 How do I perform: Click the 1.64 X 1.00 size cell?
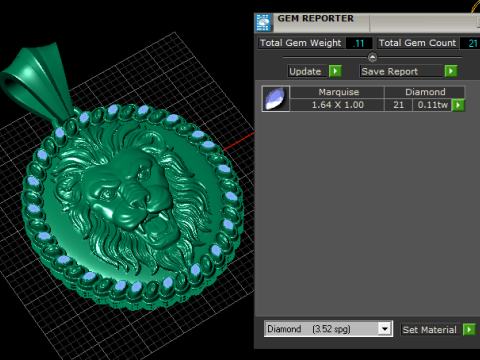[337, 105]
